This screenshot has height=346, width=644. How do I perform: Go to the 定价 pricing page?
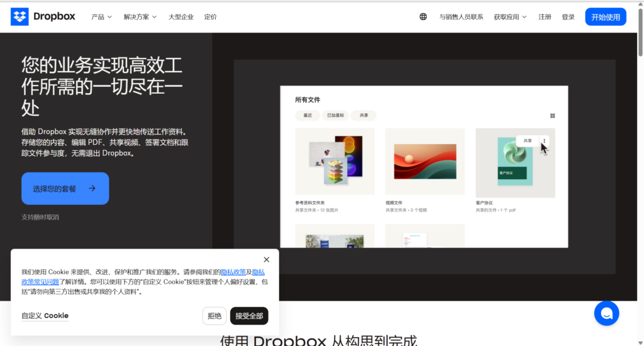pos(211,17)
